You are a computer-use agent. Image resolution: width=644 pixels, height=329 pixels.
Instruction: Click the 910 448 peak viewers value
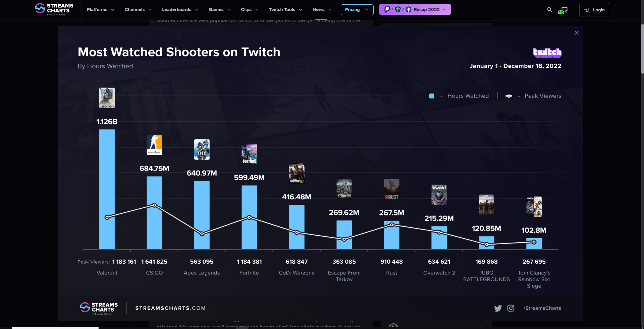pos(392,262)
